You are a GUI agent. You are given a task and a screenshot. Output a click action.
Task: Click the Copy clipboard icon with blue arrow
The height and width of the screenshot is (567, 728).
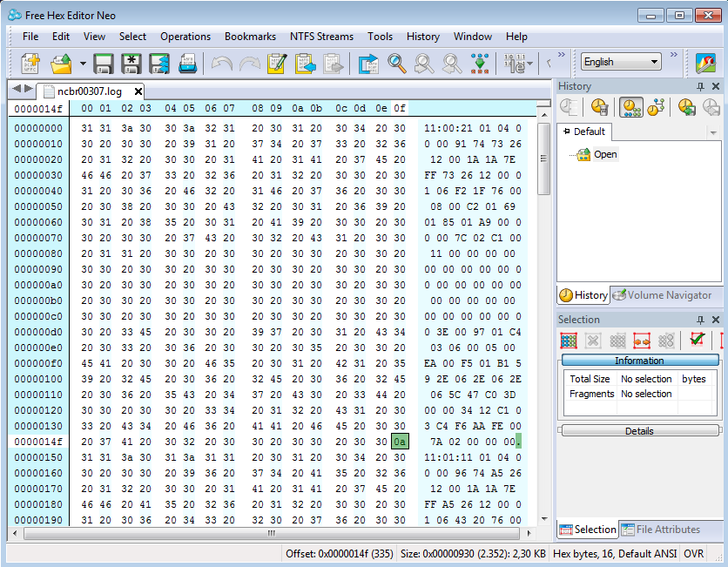[305, 64]
